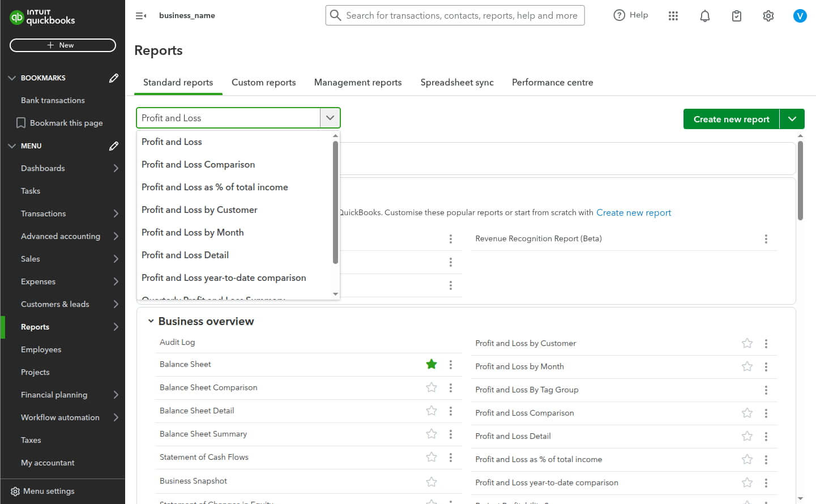The image size is (816, 504).
Task: Open Bank transactions bookmark
Action: coord(53,100)
